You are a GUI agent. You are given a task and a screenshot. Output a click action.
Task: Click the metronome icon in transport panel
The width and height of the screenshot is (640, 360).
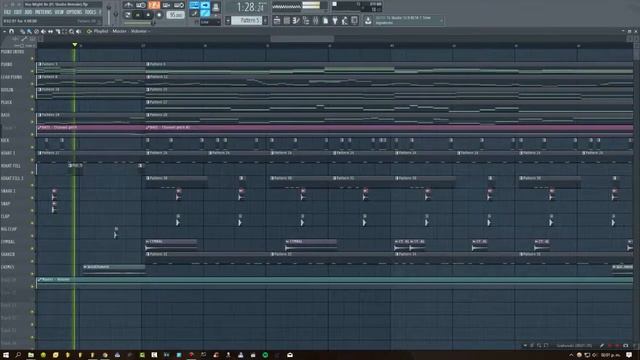click(128, 5)
